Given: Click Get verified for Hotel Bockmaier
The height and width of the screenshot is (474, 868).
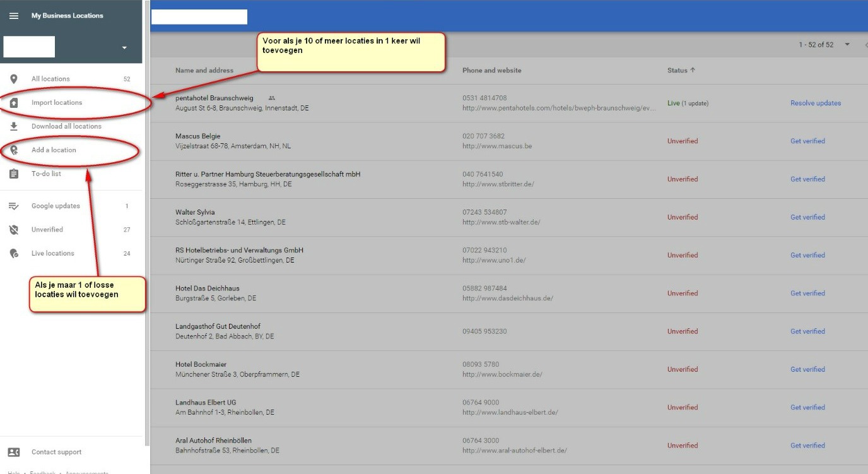Looking at the screenshot, I should coord(807,369).
